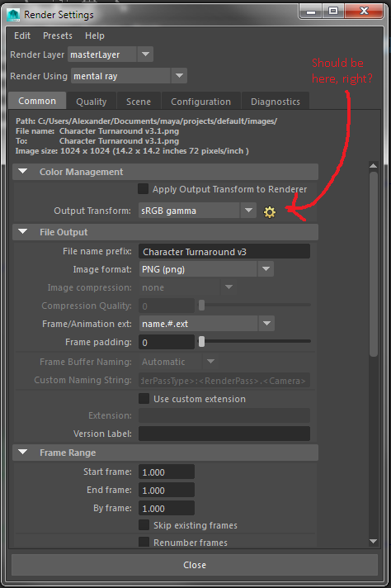Collapse the File Output section
Screen dimensions: 391x588
click(x=23, y=232)
